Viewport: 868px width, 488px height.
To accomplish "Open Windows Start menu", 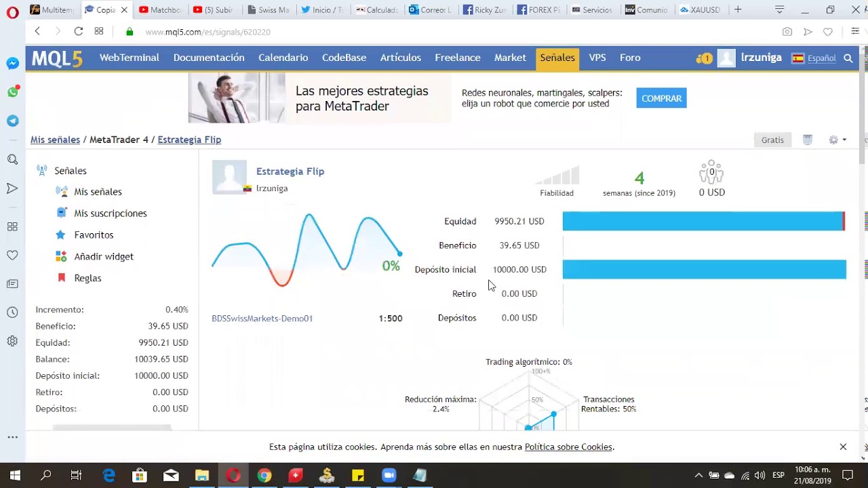I will [x=15, y=475].
